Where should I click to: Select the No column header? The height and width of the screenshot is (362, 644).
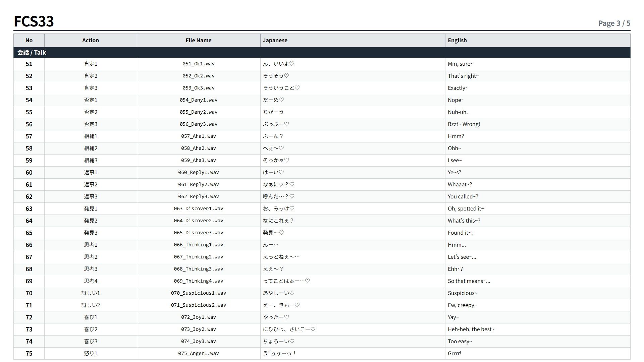point(29,40)
